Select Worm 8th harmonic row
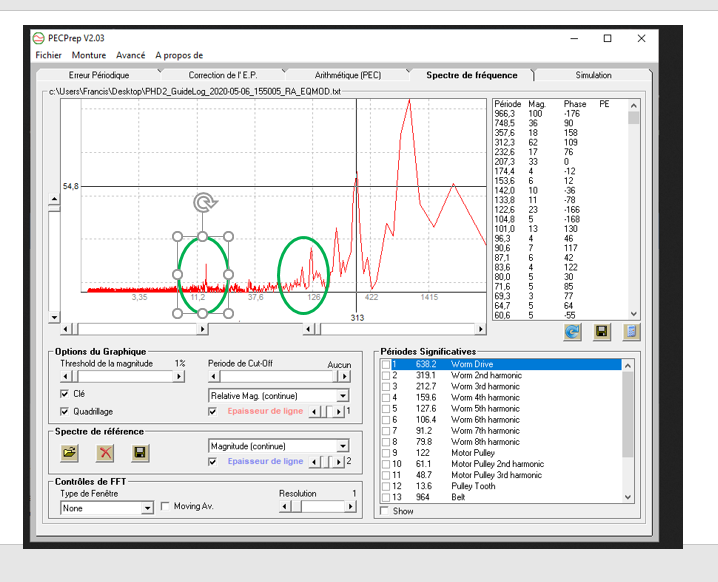Screen dimensions: 718x582 501,442
